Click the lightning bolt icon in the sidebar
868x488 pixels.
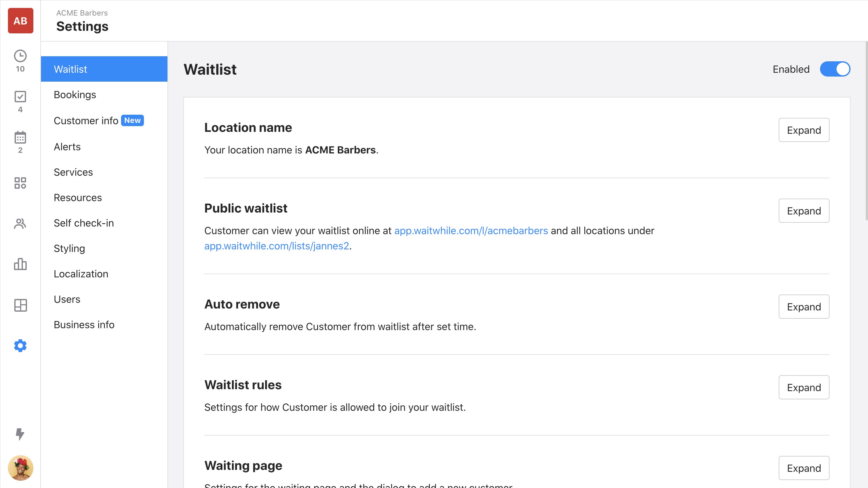click(x=20, y=434)
